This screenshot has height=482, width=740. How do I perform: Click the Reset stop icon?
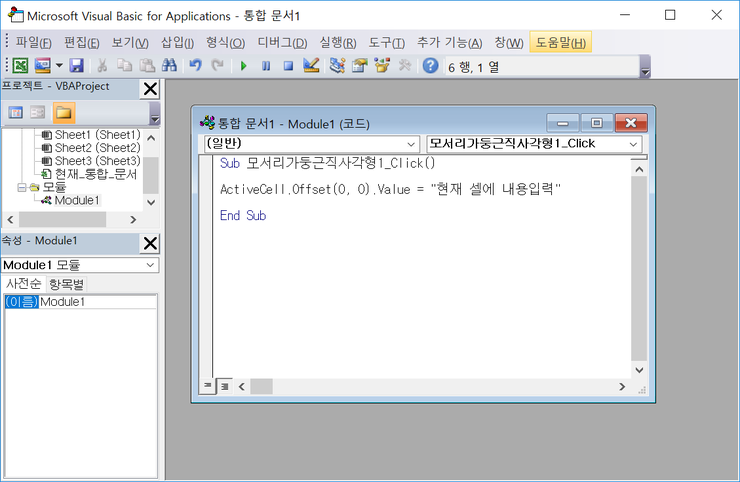[x=288, y=65]
